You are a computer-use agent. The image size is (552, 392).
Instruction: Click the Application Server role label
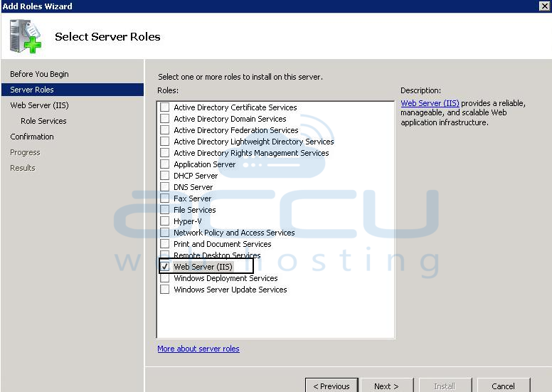click(x=205, y=164)
